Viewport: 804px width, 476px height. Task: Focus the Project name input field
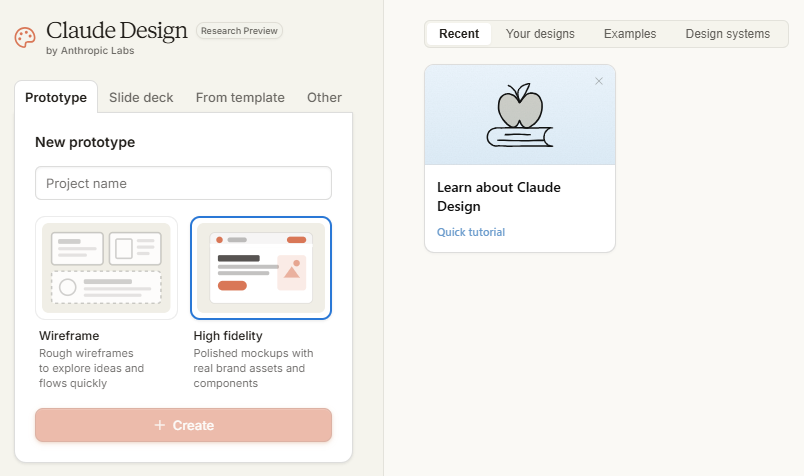(x=184, y=183)
